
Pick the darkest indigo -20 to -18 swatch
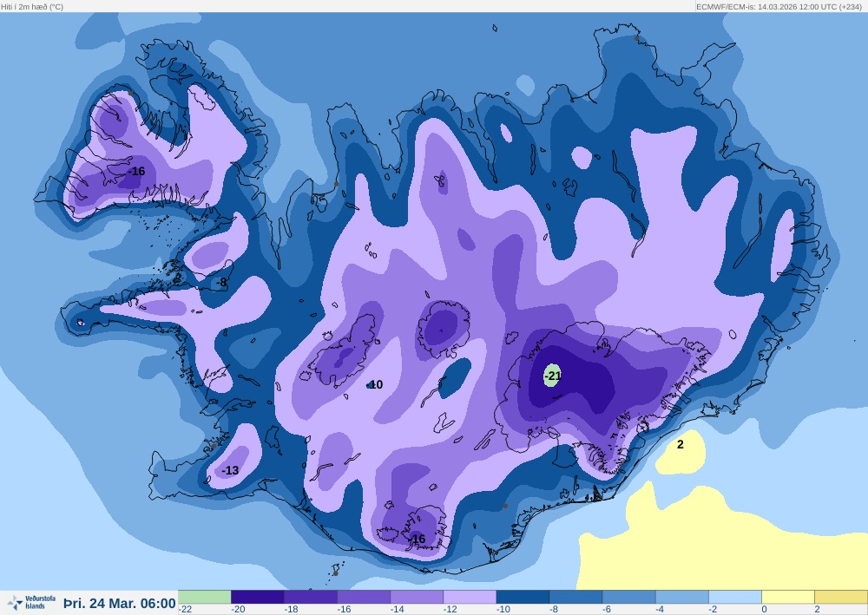click(258, 597)
